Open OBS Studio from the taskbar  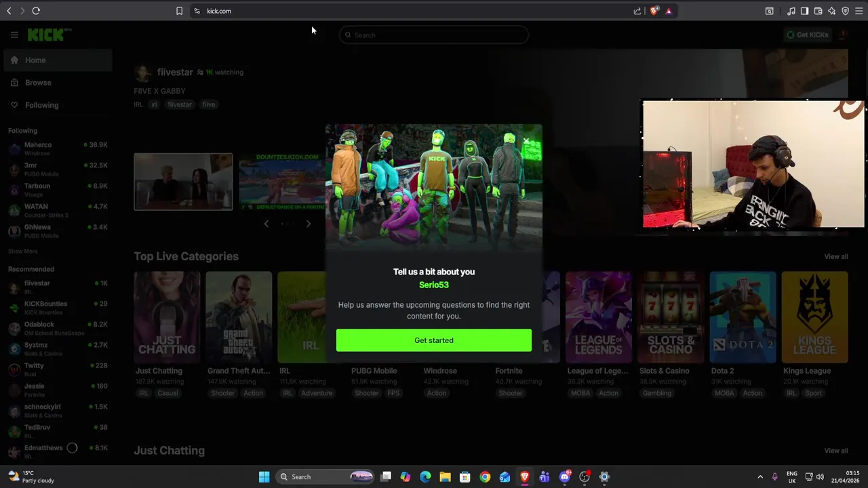(585, 477)
